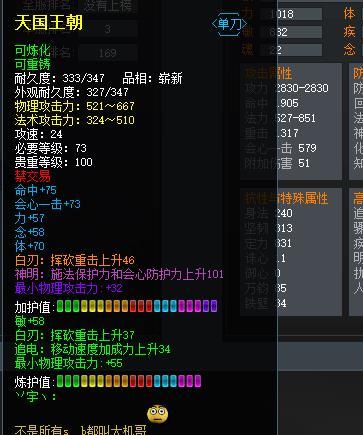Click the 攻力 2830-2830 value field
Viewport: 363px width, 435px height.
[x=303, y=88]
